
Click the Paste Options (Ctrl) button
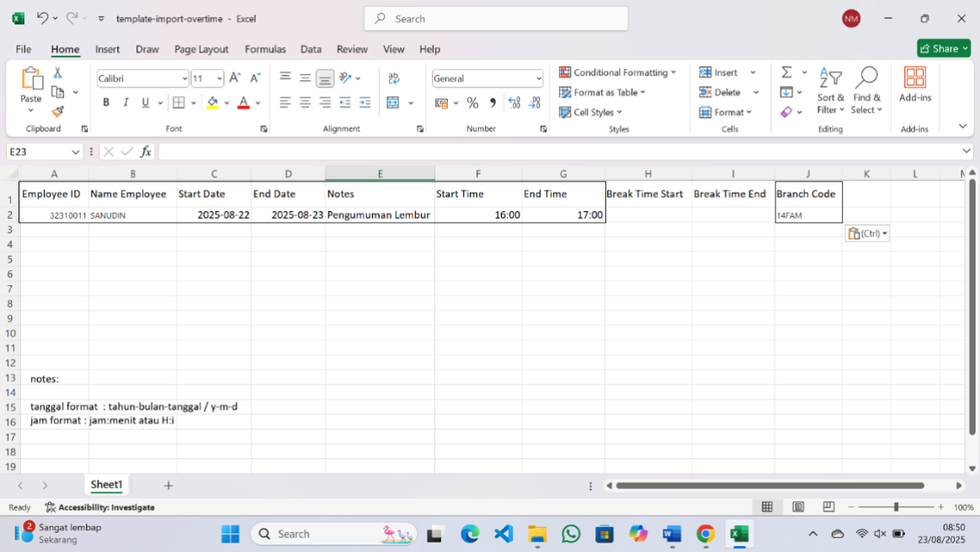point(866,234)
